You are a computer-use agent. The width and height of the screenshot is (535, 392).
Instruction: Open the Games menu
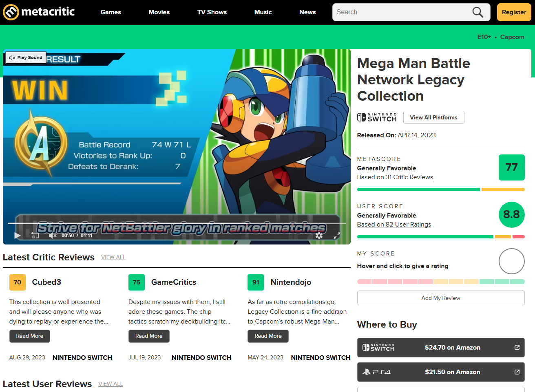(x=111, y=12)
